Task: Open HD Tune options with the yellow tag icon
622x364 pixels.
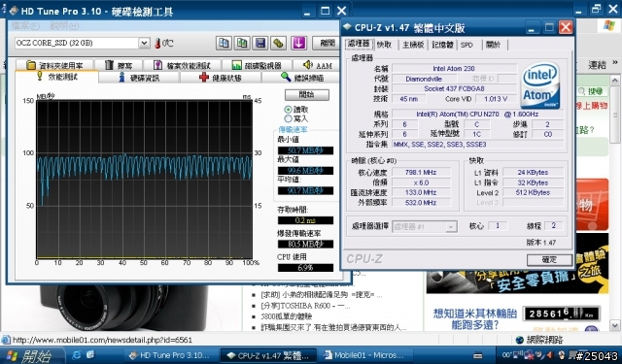Action: coord(279,43)
